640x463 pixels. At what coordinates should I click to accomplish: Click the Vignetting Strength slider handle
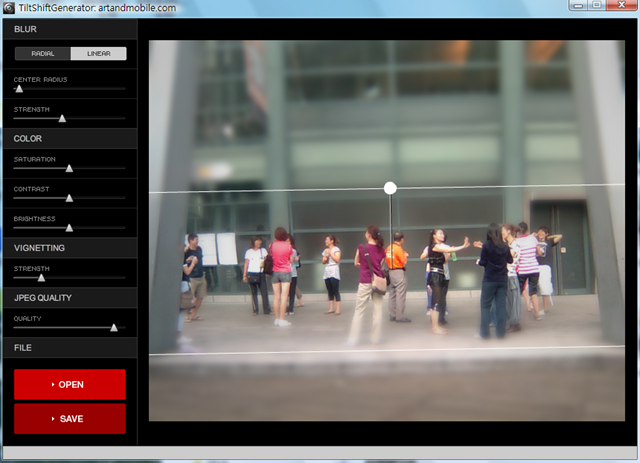point(41,278)
